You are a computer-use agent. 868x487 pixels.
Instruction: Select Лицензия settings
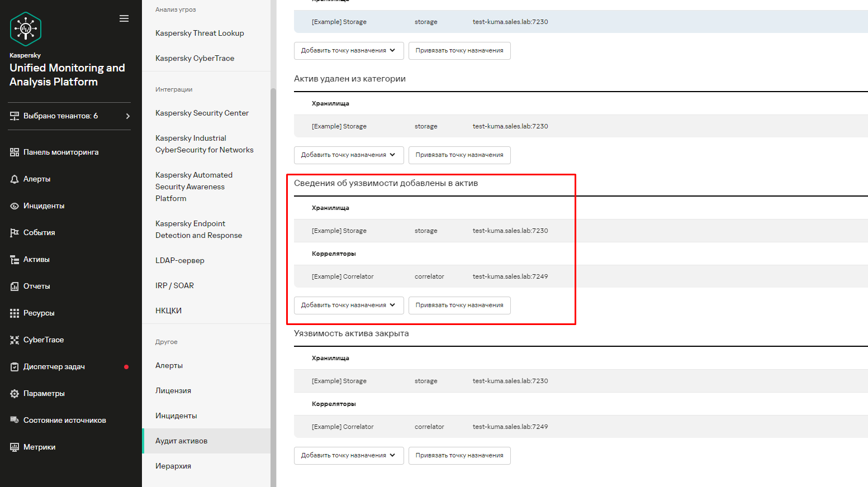click(173, 390)
